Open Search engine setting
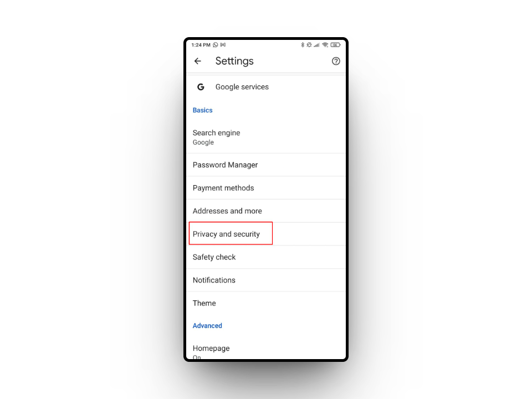532x399 pixels. click(x=266, y=137)
